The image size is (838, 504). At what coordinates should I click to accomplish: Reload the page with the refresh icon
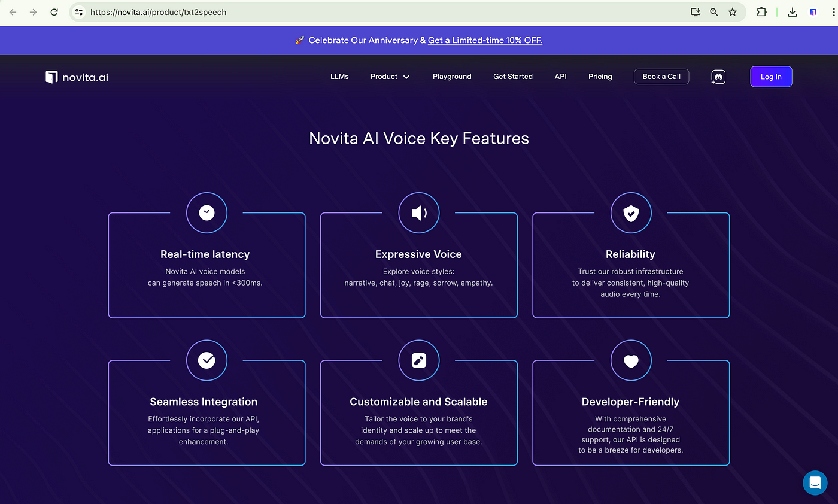coord(54,12)
